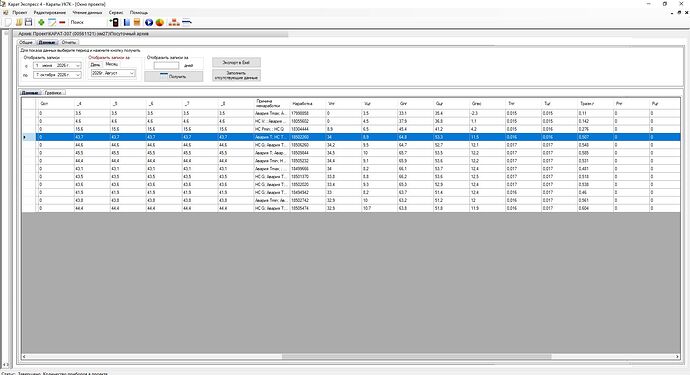Click the _7 column header
The width and height of the screenshot is (690, 375).
point(200,104)
